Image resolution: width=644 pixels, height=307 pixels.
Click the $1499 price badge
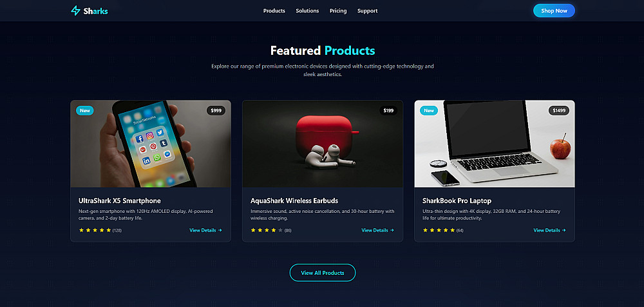coord(559,110)
